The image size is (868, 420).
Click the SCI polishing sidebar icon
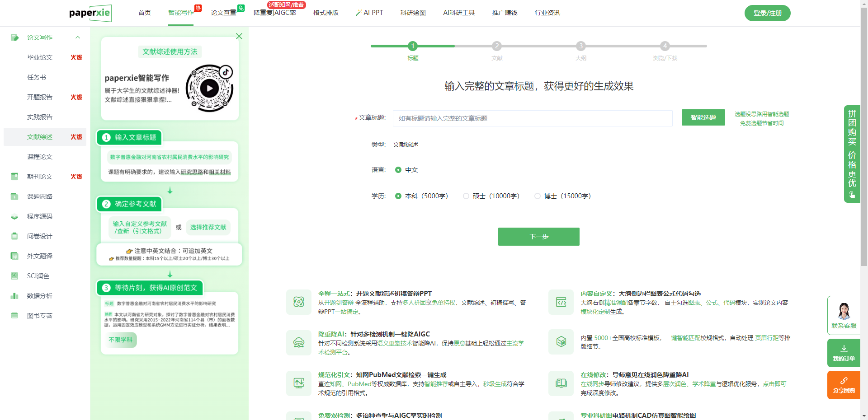click(14, 276)
